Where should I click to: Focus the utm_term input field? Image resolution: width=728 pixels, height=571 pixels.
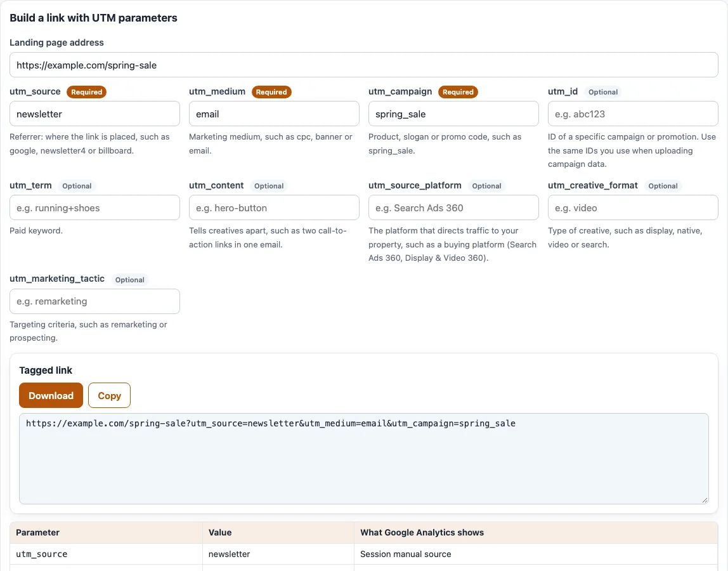(94, 207)
